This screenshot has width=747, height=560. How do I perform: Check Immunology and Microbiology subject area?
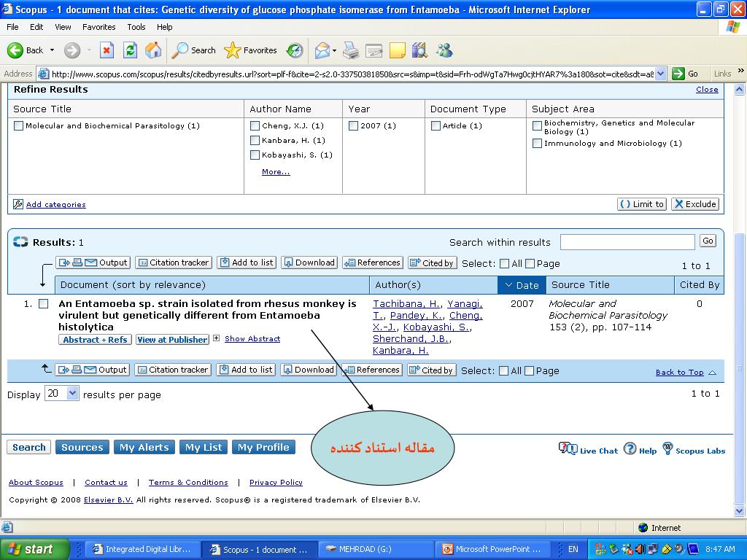(537, 144)
